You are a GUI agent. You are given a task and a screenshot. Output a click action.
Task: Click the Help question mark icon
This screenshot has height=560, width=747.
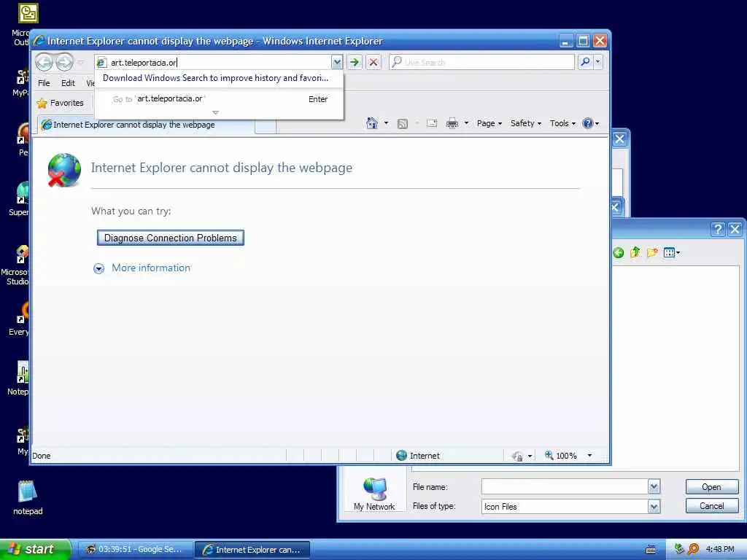587,123
